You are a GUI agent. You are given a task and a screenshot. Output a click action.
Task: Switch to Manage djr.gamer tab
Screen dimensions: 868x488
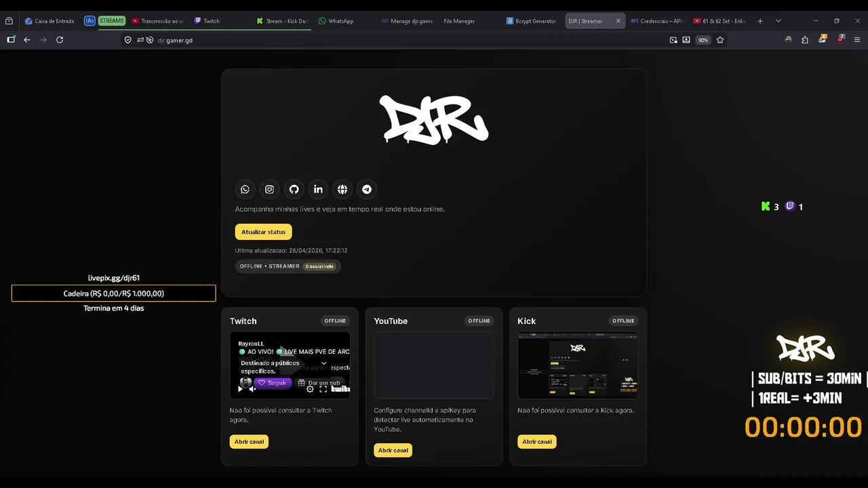pyautogui.click(x=407, y=21)
